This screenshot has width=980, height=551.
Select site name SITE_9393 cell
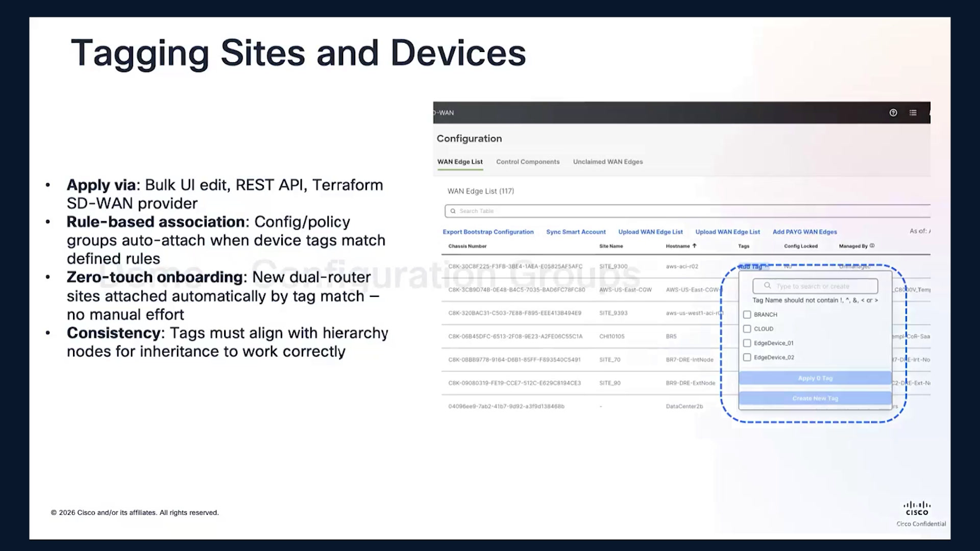point(613,313)
